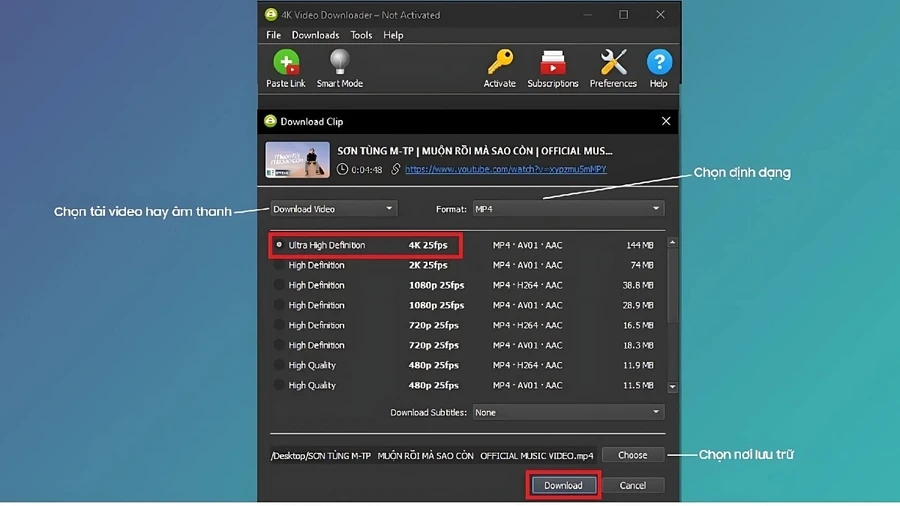Open the Downloads menu

[x=315, y=35]
